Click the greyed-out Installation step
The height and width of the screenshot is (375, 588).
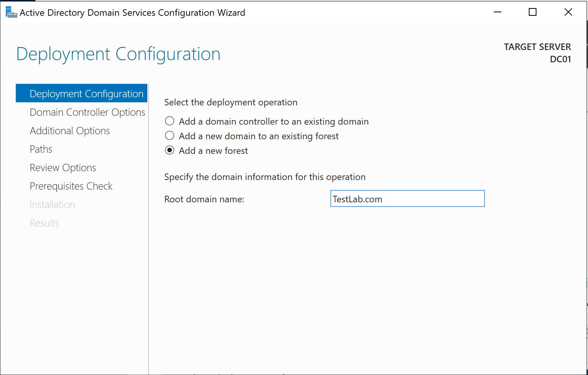(52, 205)
